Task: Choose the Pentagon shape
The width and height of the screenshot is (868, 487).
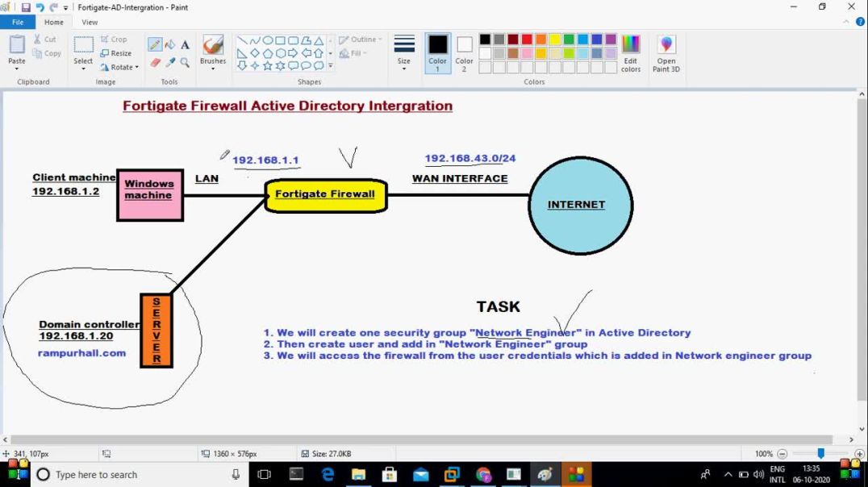Action: click(267, 53)
